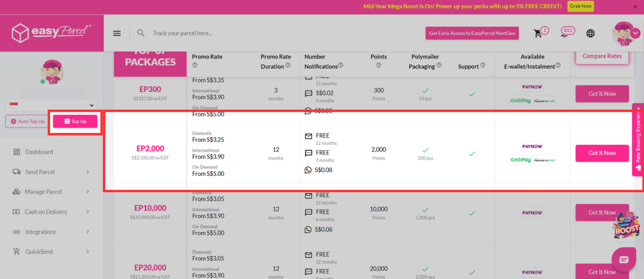Click the sidebar profile avatar picture
Screen dimensions: 644x279
pos(52,72)
